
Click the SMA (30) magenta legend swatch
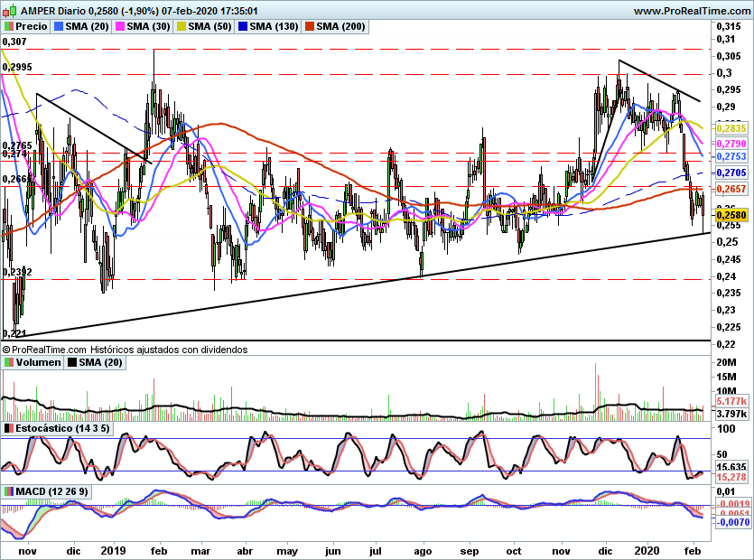click(x=120, y=26)
